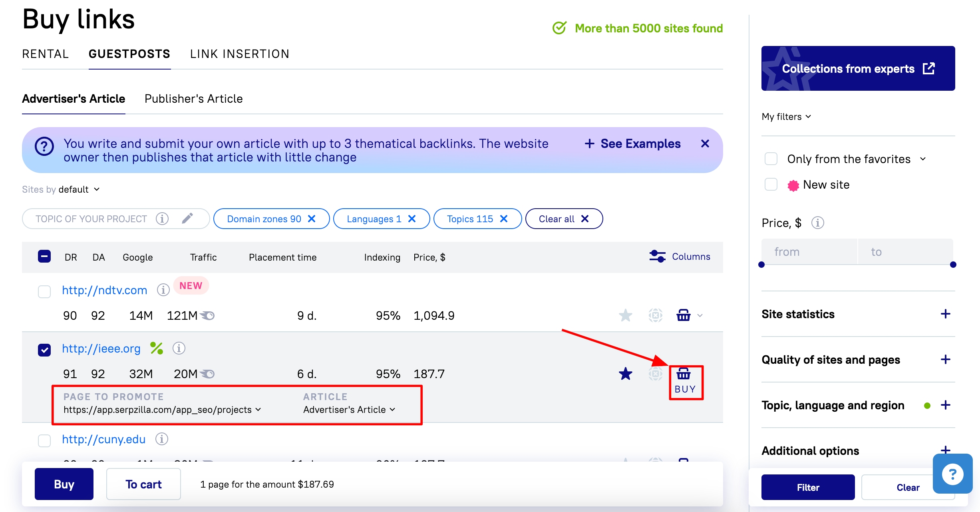Add ndtv.com to favorites with the star icon

pyautogui.click(x=625, y=315)
